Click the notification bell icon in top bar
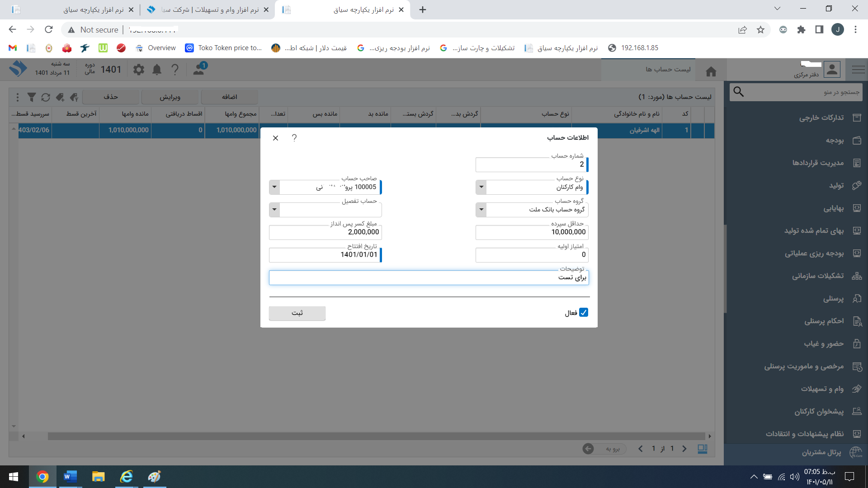 coord(157,70)
